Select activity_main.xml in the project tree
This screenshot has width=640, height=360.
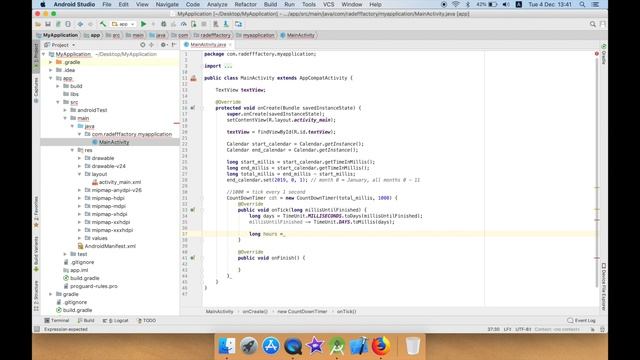click(x=120, y=182)
